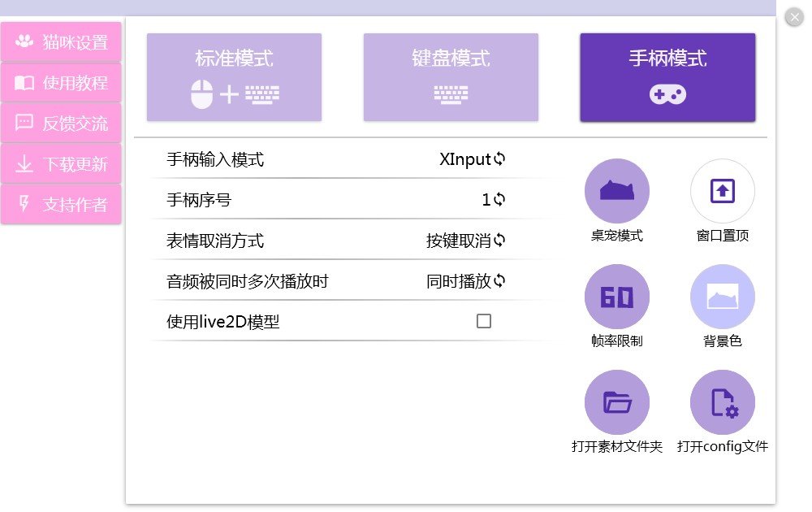The image size is (812, 512).
Task: Open 打开素材文件夹 folder icon
Action: click(617, 402)
